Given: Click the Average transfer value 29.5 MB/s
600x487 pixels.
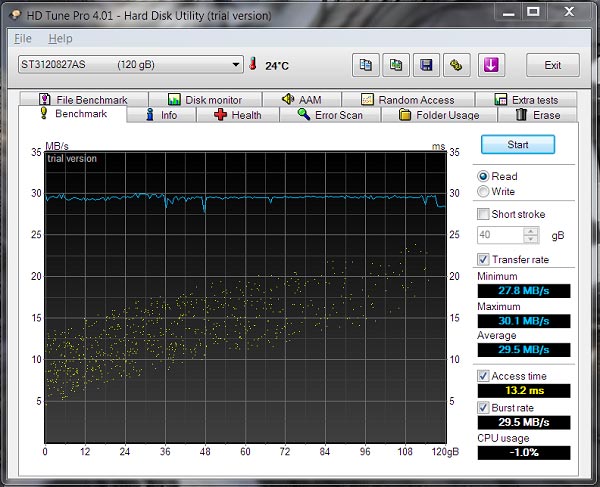Looking at the screenshot, I should point(524,350).
